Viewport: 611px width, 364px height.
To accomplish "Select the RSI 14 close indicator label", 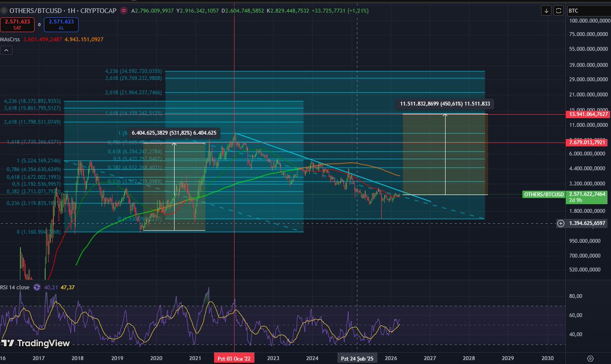I will coord(15,287).
